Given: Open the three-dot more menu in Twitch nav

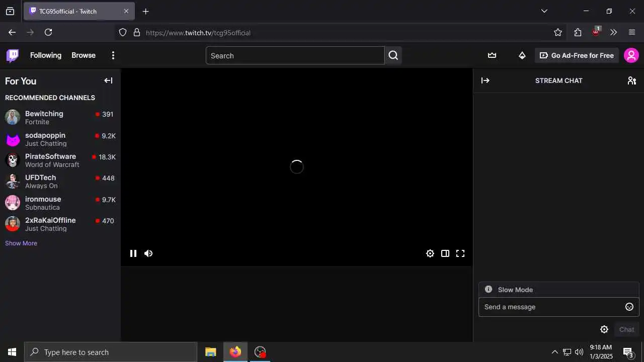Looking at the screenshot, I should point(113,55).
